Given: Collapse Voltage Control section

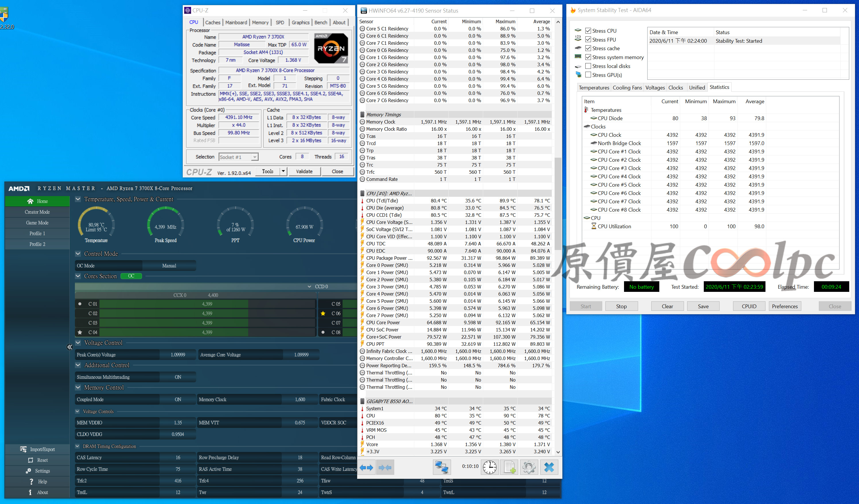Looking at the screenshot, I should click(78, 343).
